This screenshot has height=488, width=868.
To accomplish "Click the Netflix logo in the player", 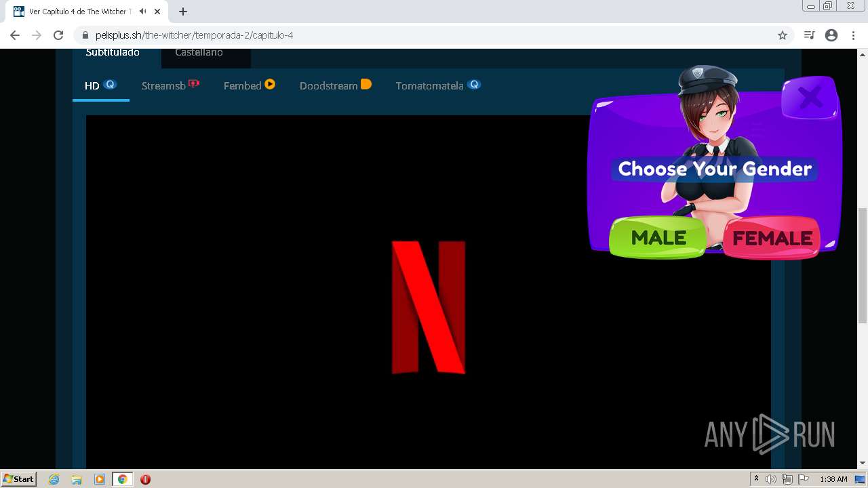I will pyautogui.click(x=429, y=307).
